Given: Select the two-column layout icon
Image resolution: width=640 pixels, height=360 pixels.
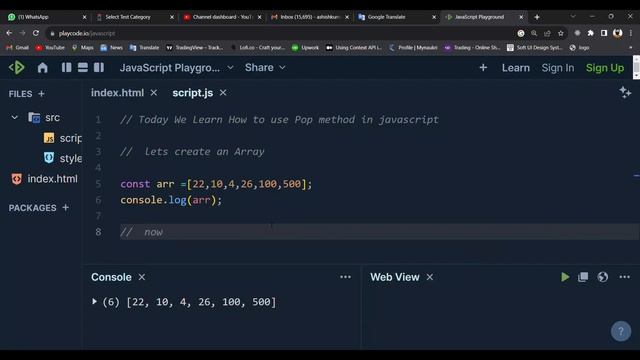Looking at the screenshot, I should [67, 67].
